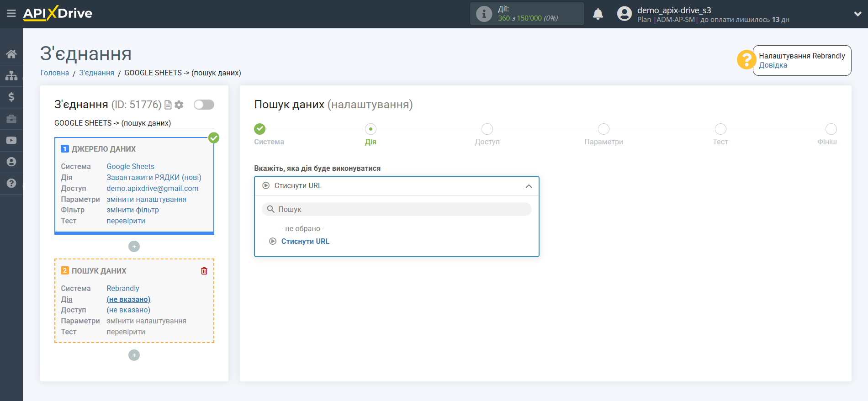Click the Пошук search field
This screenshot has width=868, height=401.
397,209
